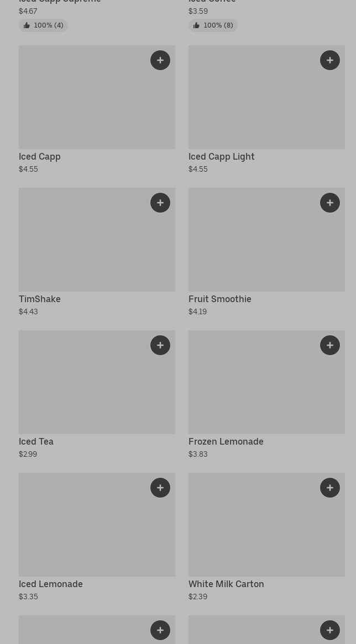This screenshot has width=356, height=644.
Task: Open the Fruit Smoothie item name
Action: tap(220, 299)
